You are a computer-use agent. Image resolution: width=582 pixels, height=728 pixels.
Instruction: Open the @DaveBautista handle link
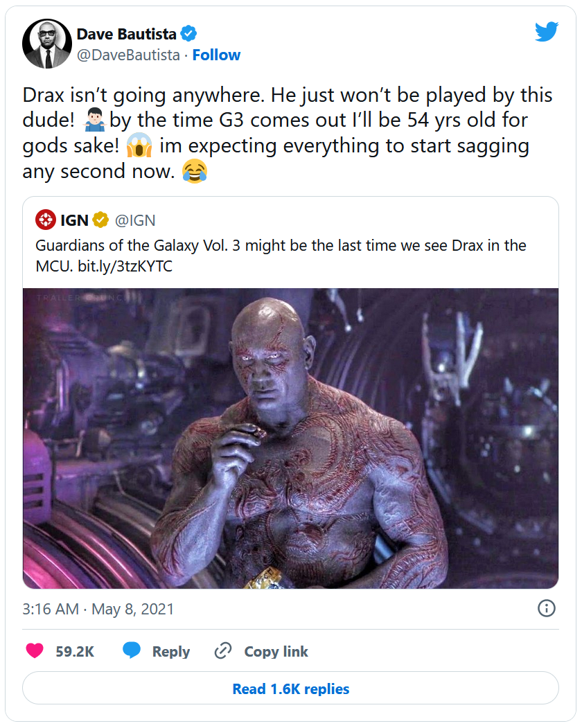128,55
